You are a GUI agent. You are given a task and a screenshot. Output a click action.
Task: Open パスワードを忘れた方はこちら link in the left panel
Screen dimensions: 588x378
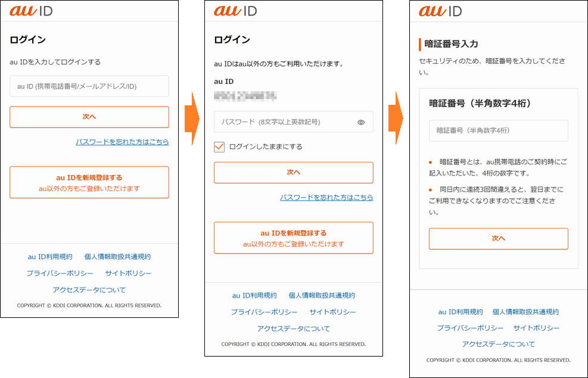click(x=122, y=142)
